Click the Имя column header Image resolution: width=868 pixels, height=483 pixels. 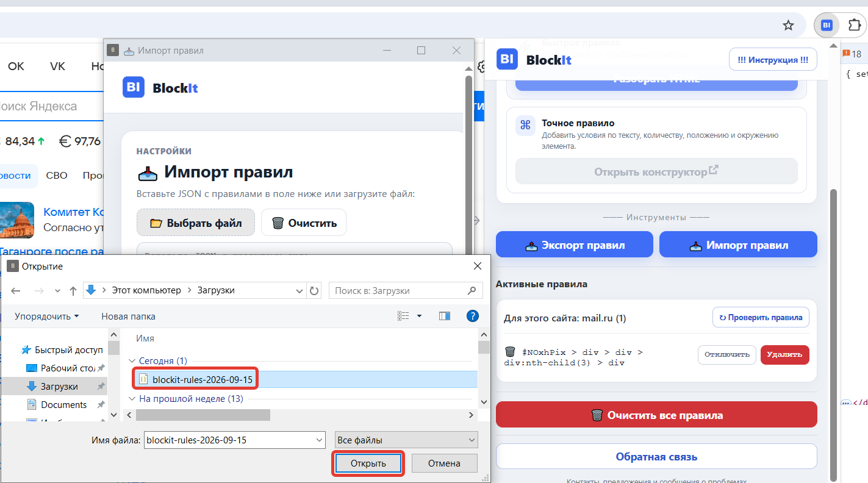[x=145, y=338]
